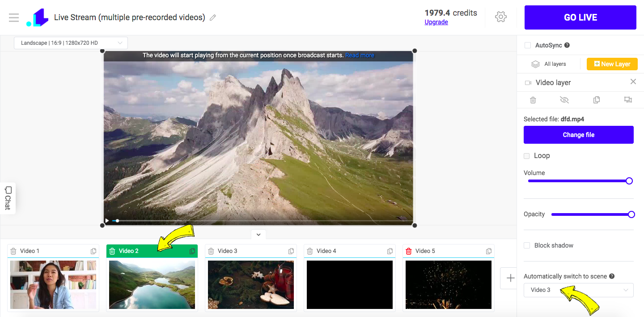Viewport: 644px width, 317px height.
Task: Open the hamburger menu
Action: (x=14, y=17)
